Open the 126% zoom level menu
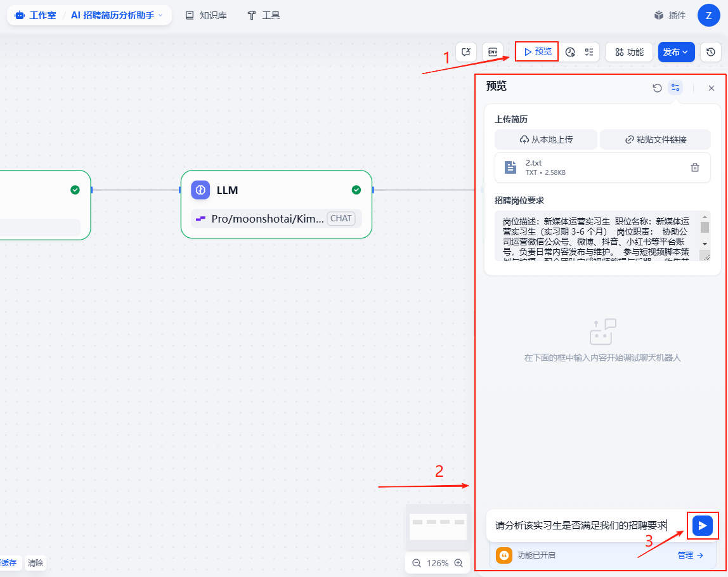Screen dimensions: 728x577 [438, 563]
